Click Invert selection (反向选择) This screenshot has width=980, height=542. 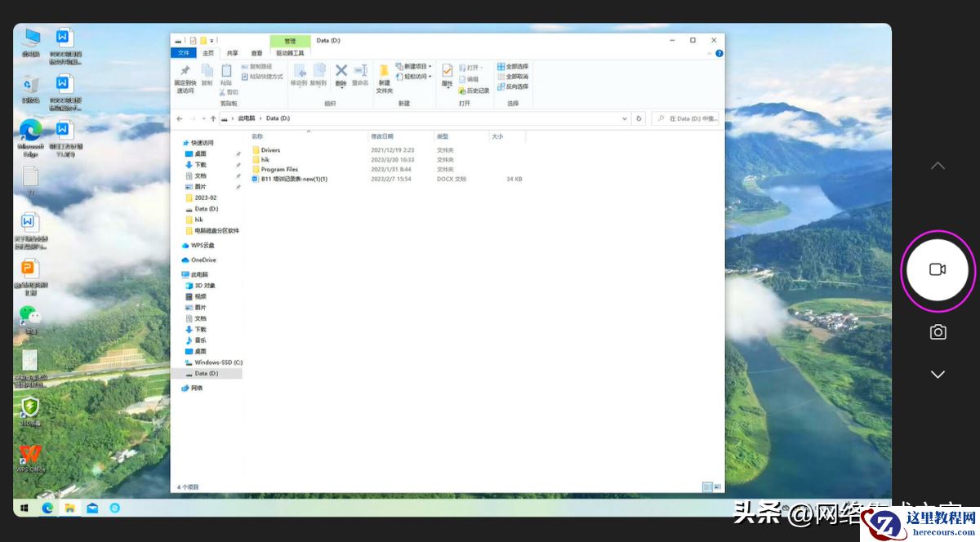(513, 87)
